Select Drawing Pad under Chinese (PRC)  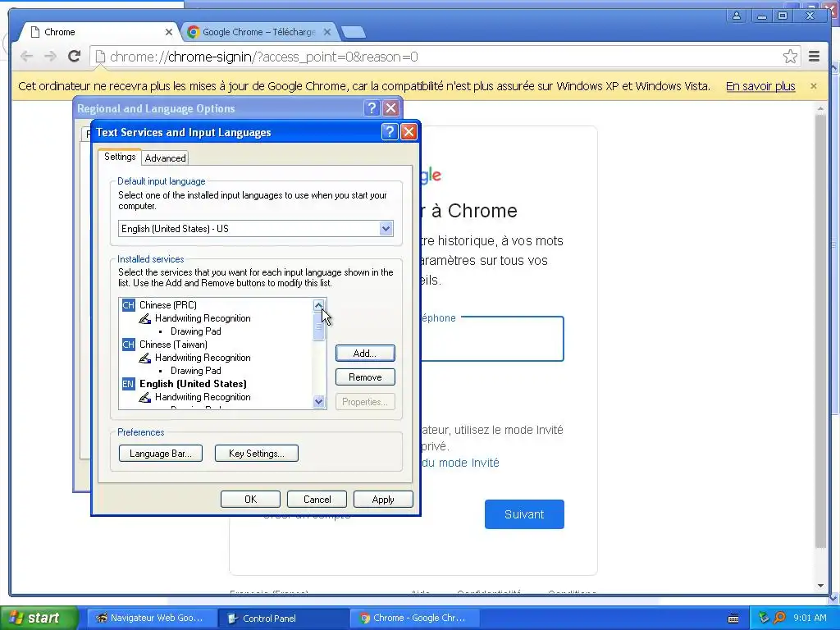coord(195,331)
